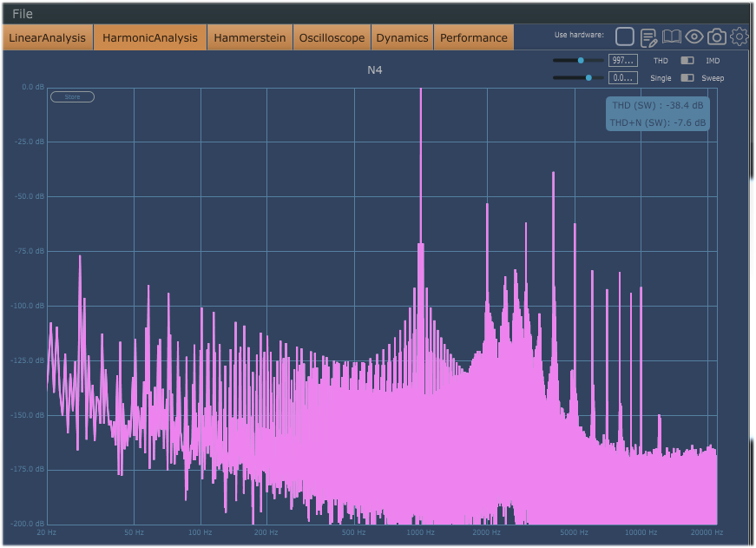Open settings gear icon
This screenshot has height=548, width=756.
click(740, 36)
